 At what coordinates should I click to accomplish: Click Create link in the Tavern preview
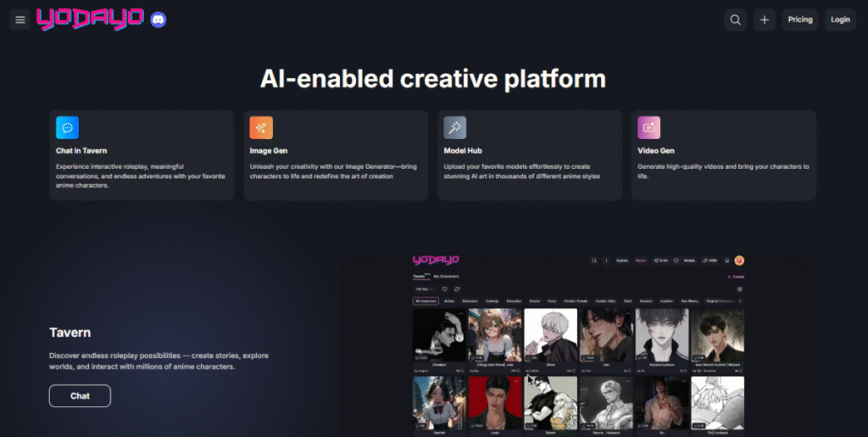(736, 277)
